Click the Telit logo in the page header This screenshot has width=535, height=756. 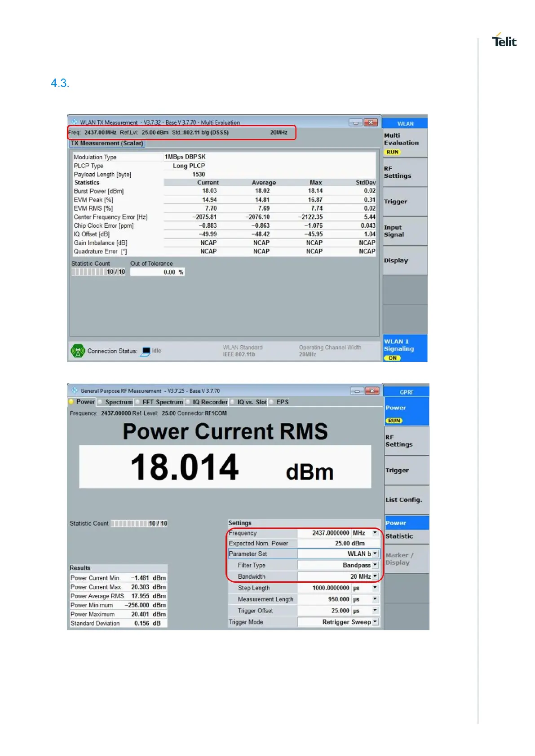(x=504, y=40)
